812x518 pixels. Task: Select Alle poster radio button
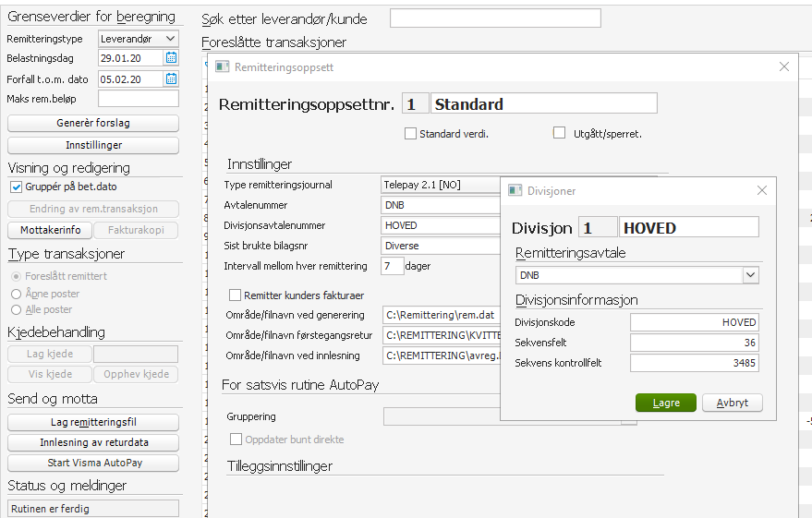[x=16, y=309]
